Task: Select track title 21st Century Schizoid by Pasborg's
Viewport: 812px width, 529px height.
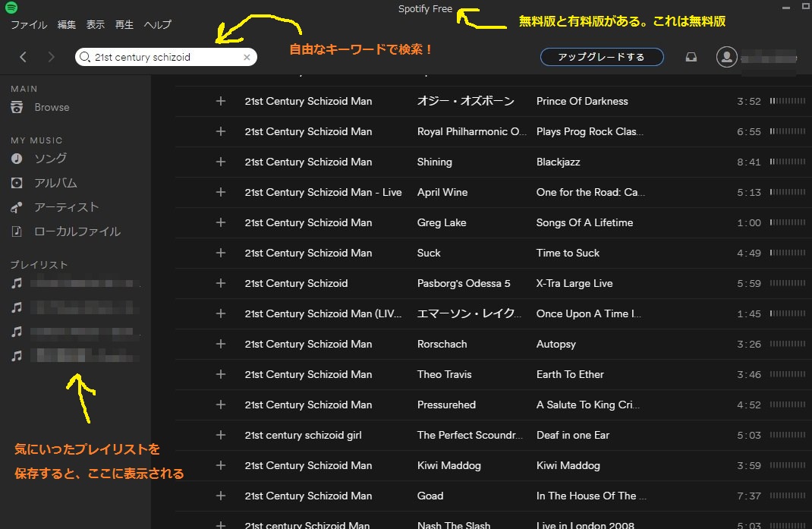Action: 296,283
